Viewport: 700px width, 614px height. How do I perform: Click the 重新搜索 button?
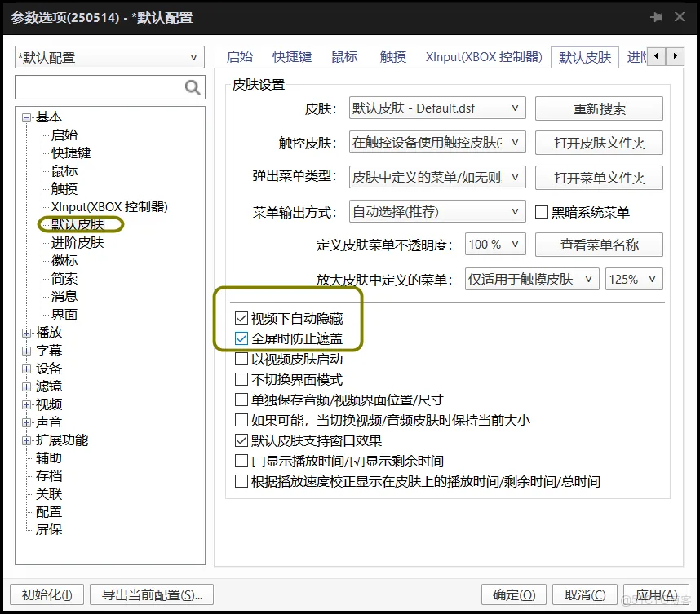(x=598, y=107)
